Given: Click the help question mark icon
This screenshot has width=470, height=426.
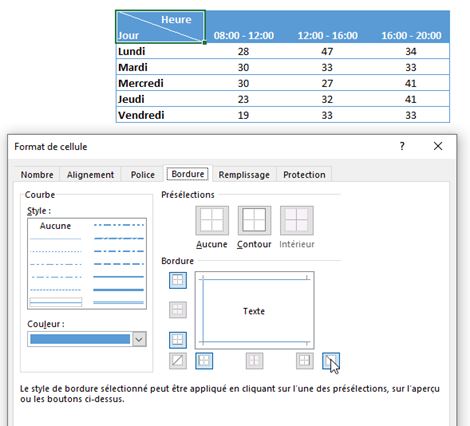Looking at the screenshot, I should [402, 146].
